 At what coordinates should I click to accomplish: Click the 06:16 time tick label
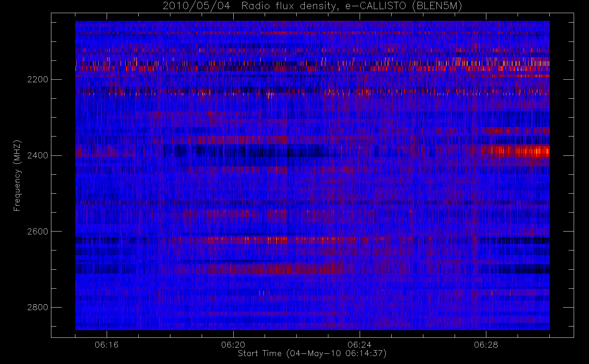coord(107,345)
